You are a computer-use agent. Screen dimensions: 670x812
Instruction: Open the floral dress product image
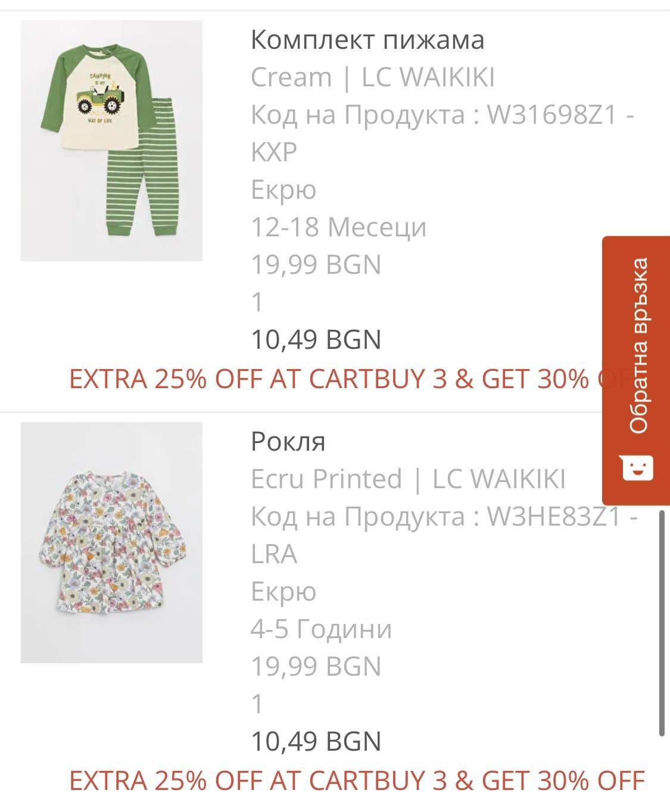[x=111, y=542]
